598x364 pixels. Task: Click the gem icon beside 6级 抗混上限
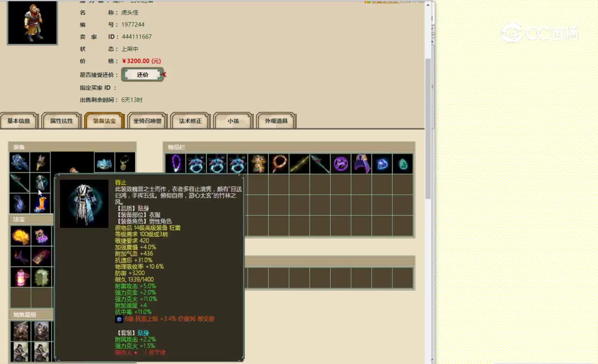coord(119,319)
